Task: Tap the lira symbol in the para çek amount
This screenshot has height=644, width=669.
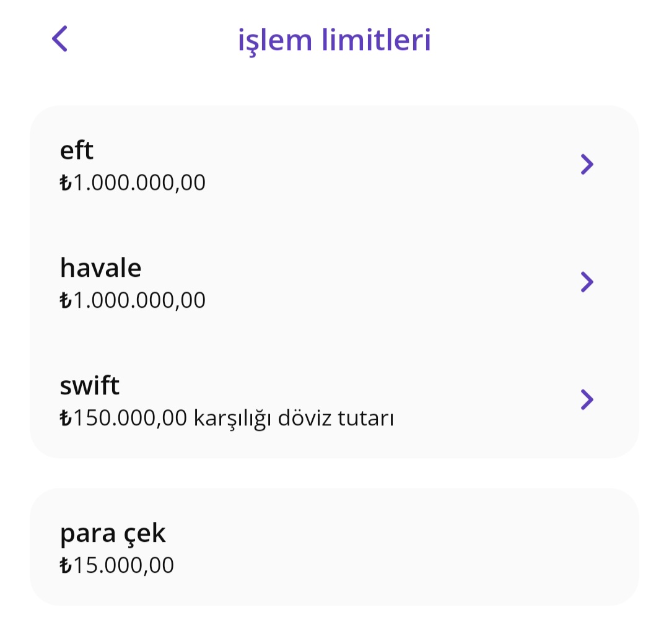Action: coord(66,565)
